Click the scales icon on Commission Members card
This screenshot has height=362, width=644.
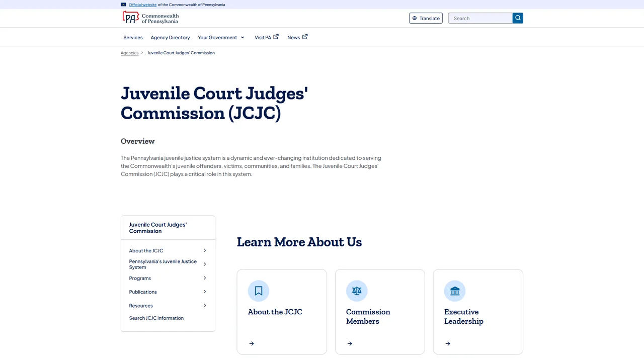(x=357, y=291)
